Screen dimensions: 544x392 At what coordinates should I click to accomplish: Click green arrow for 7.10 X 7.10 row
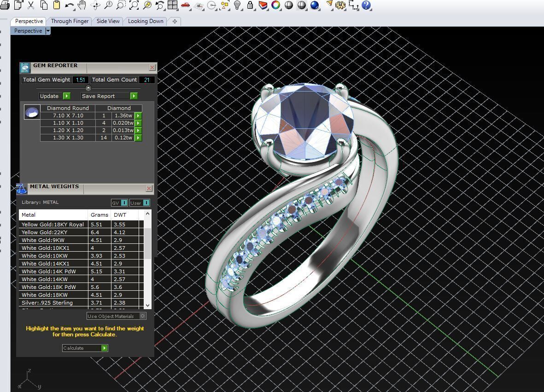pos(138,116)
